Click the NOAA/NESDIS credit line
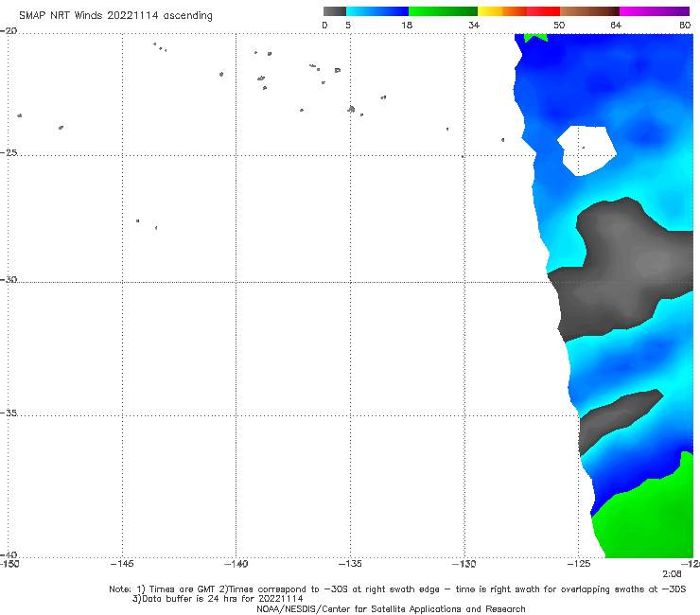700x615 pixels. pyautogui.click(x=391, y=609)
